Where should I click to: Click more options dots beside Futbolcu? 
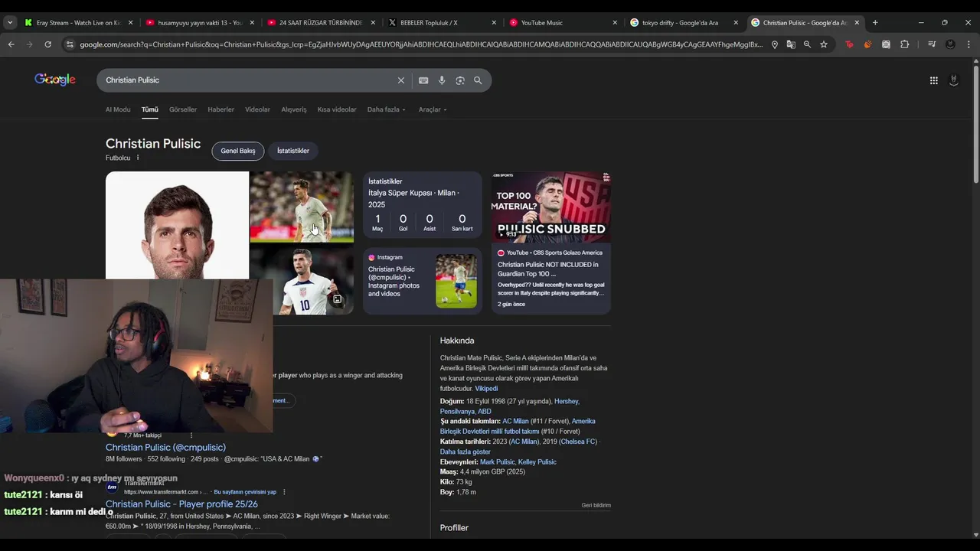138,158
